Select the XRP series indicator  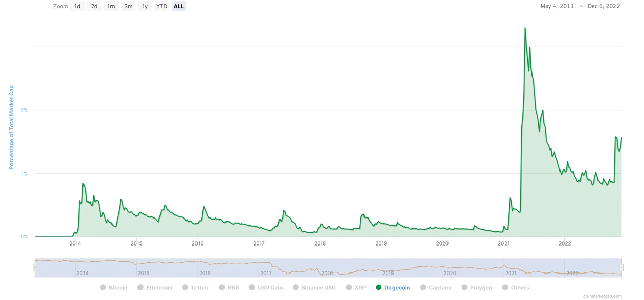pyautogui.click(x=349, y=287)
